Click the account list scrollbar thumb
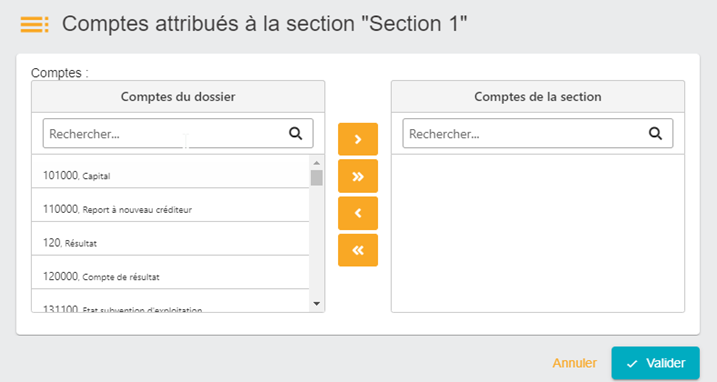Image resolution: width=717 pixels, height=382 pixels. coord(316,178)
